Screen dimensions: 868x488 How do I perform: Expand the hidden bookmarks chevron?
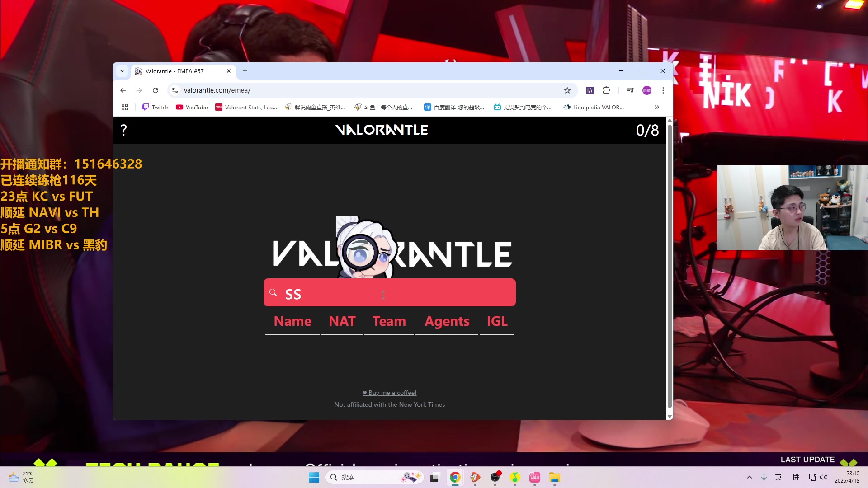click(x=656, y=107)
